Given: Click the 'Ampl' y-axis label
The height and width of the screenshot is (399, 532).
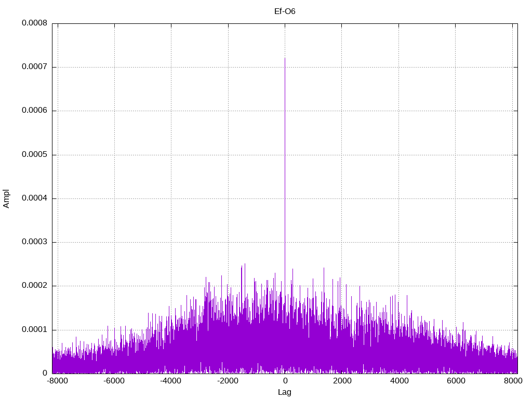Looking at the screenshot, I should [x=6, y=199].
